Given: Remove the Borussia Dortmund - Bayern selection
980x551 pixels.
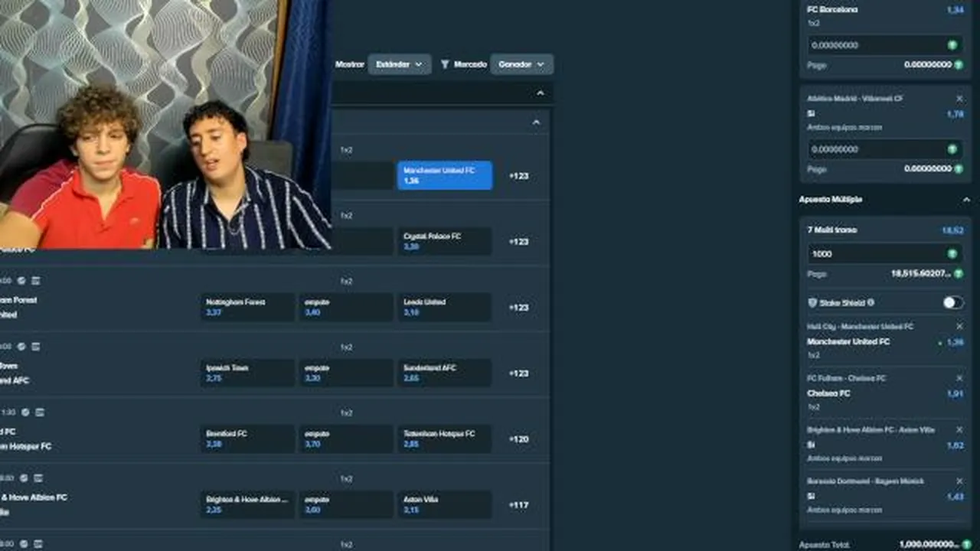Looking at the screenshot, I should [959, 481].
